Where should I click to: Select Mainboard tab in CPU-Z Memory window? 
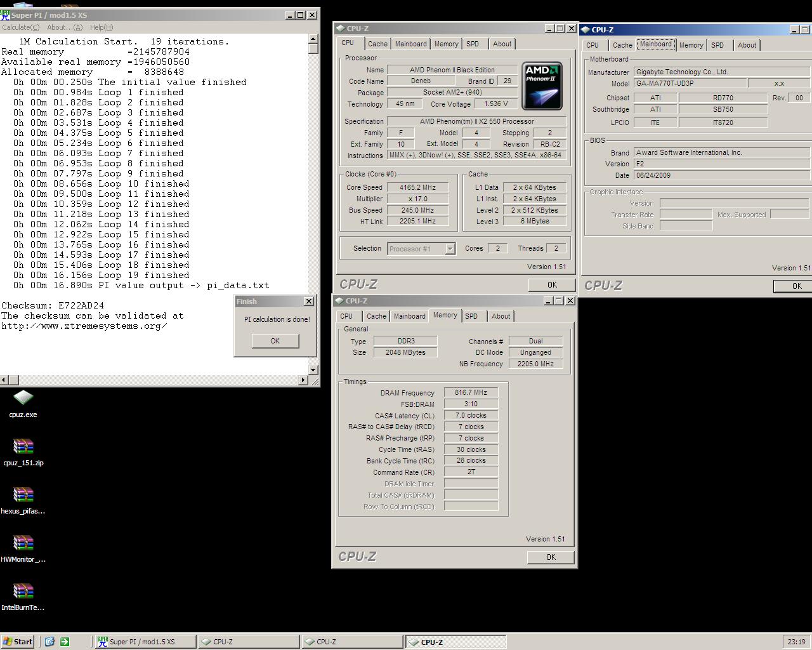coord(410,316)
